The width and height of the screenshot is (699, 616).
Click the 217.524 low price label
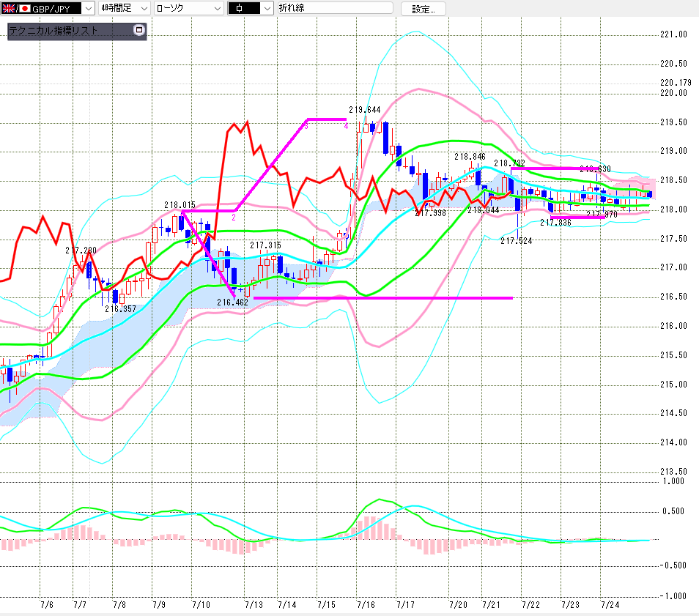(517, 241)
